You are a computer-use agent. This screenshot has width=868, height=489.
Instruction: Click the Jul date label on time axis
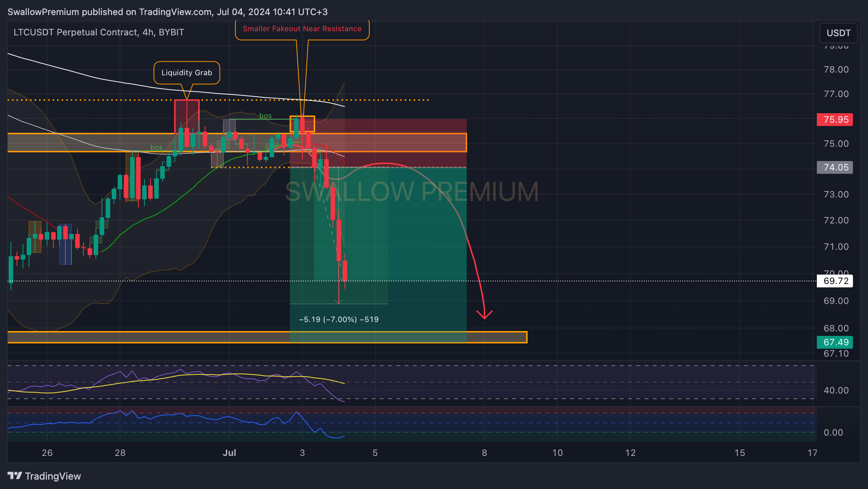click(229, 453)
